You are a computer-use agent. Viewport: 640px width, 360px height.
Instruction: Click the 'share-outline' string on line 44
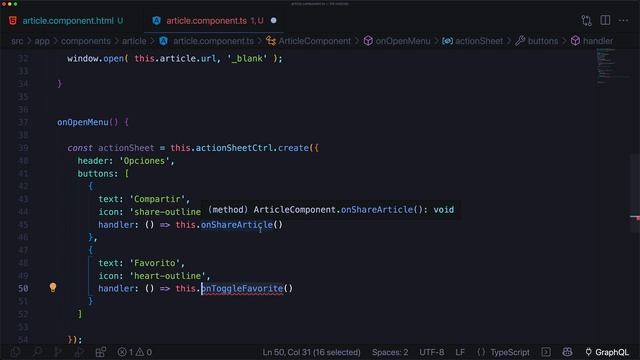pos(165,212)
